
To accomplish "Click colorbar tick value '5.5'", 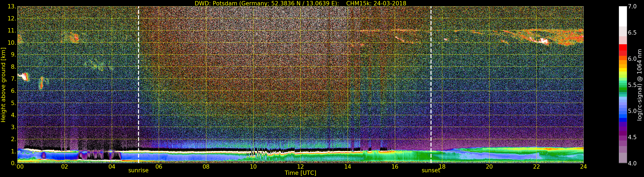I will 632,85.
